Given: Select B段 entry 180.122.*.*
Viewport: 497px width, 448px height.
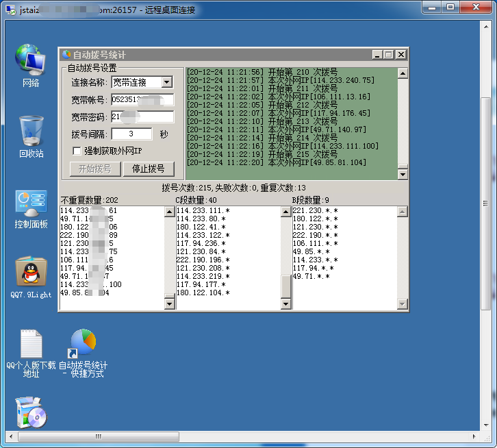Looking at the screenshot, I should point(316,219).
